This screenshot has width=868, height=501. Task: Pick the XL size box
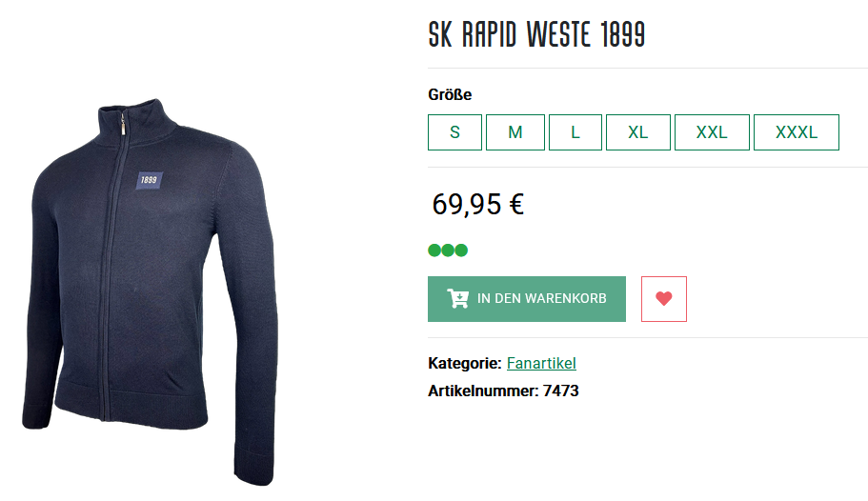[x=637, y=132]
